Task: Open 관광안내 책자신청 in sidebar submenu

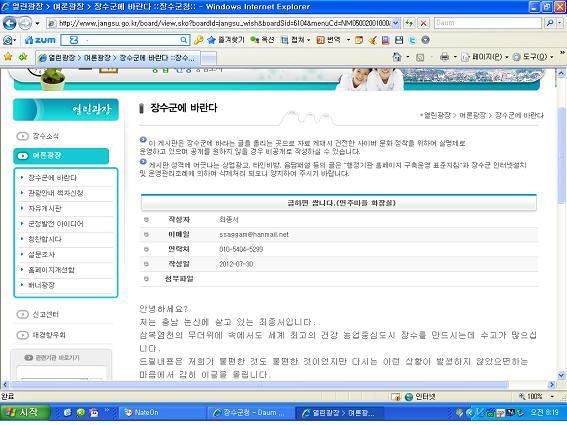Action: (56, 193)
